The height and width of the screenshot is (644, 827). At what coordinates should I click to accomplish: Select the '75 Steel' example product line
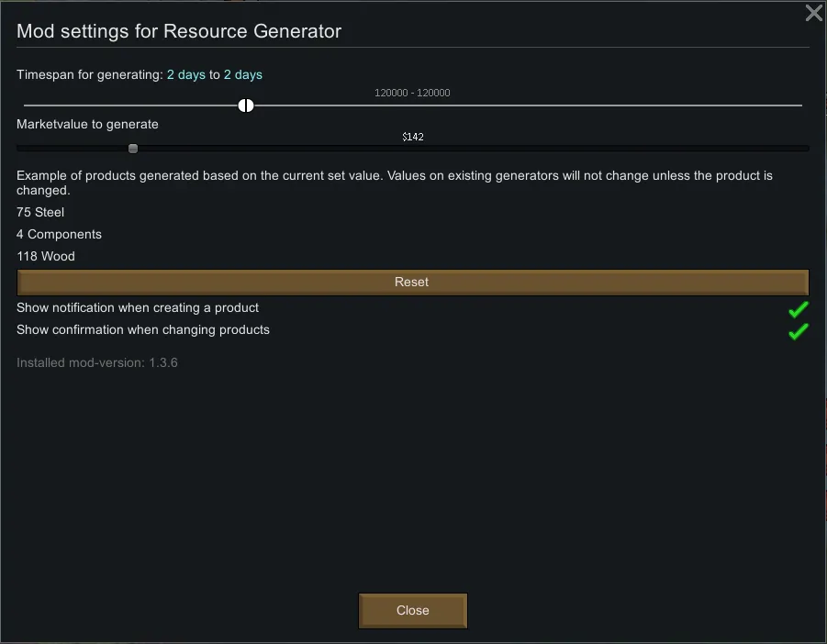click(40, 213)
